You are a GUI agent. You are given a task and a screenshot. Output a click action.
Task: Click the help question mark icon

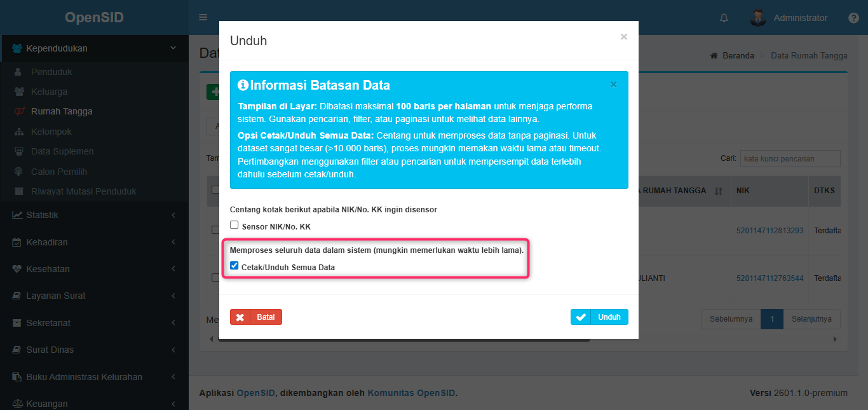(853, 18)
